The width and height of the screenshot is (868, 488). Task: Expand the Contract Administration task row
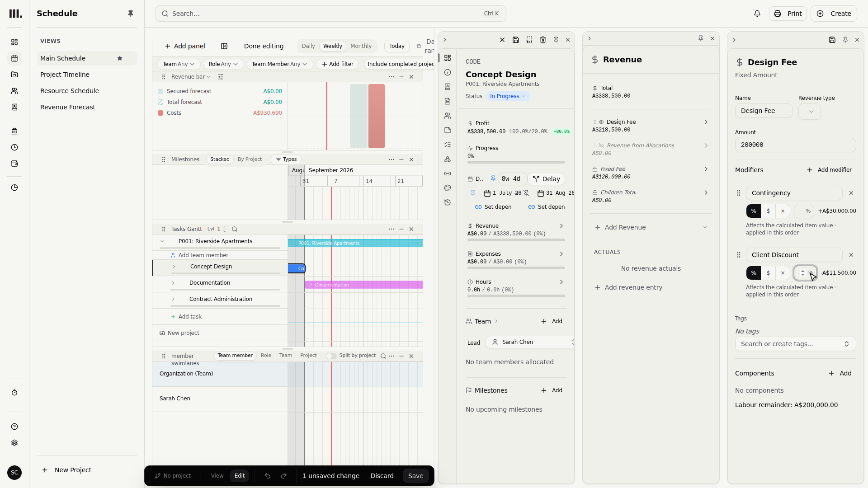(173, 299)
